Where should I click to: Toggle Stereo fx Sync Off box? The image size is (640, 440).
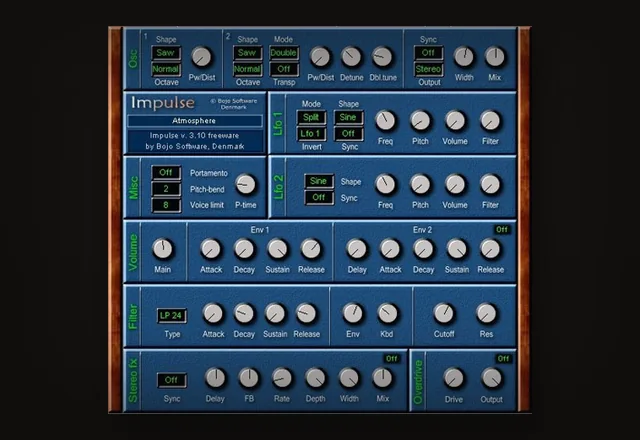(171, 380)
